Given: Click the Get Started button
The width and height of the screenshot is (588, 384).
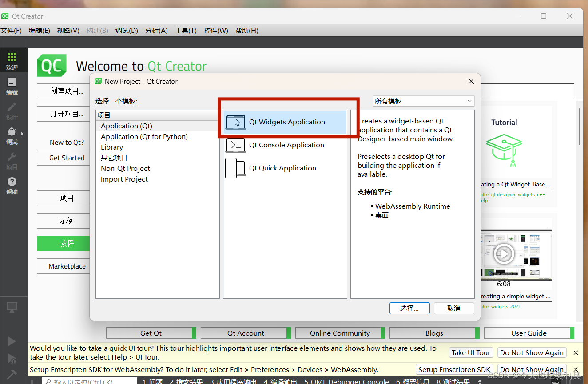Looking at the screenshot, I should point(64,158).
